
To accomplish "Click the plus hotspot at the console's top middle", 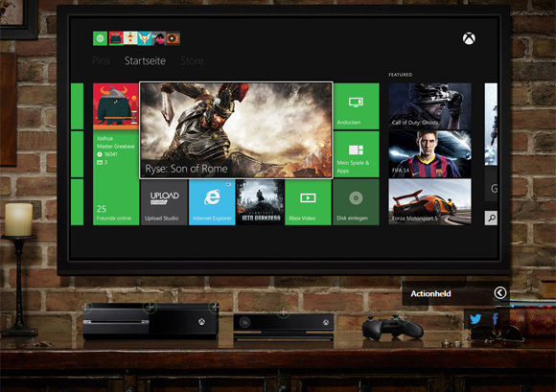I will point(150,307).
